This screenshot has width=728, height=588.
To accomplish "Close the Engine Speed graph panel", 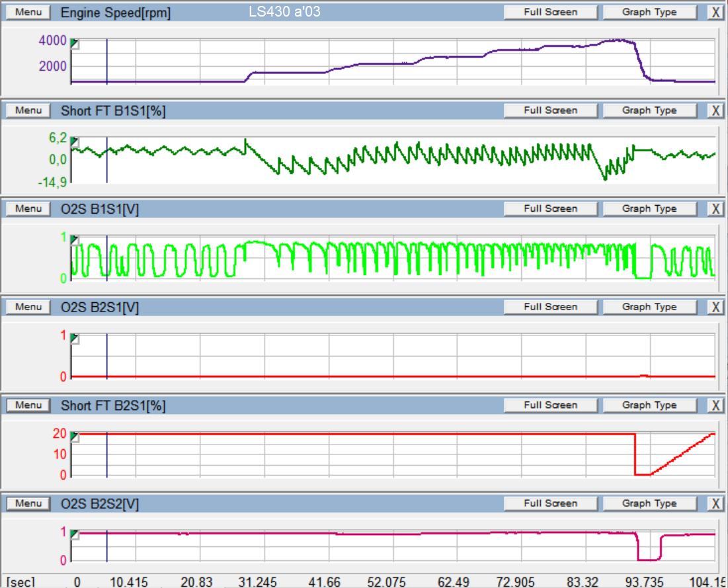I will [x=715, y=12].
